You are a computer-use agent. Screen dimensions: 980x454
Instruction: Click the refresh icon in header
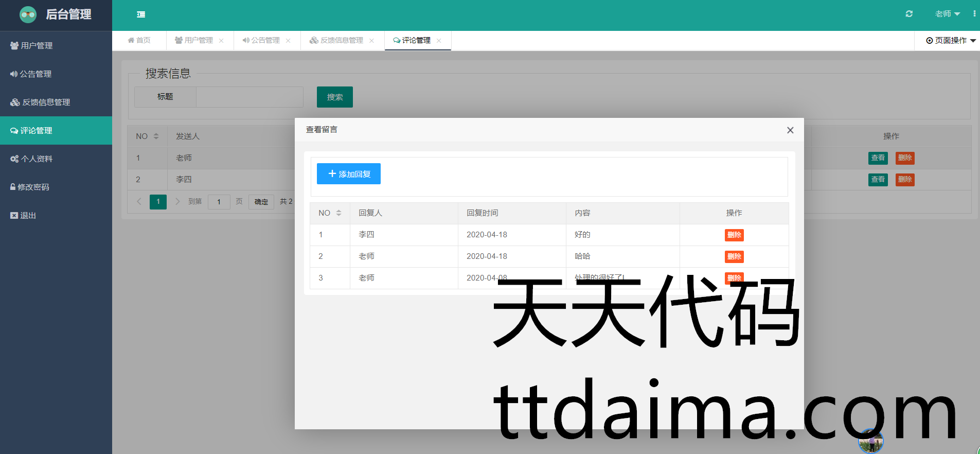tap(909, 14)
